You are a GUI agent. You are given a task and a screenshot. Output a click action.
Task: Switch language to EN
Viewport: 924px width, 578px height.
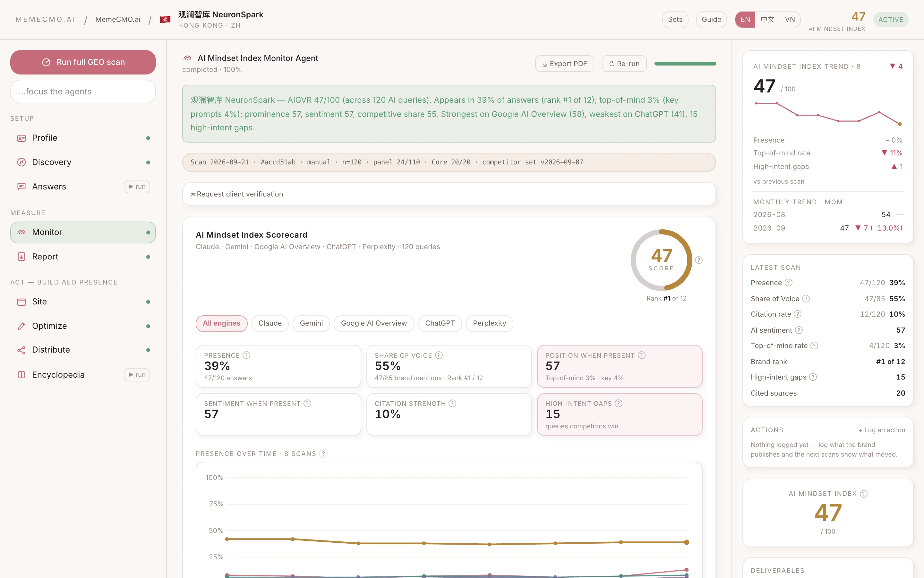point(745,20)
